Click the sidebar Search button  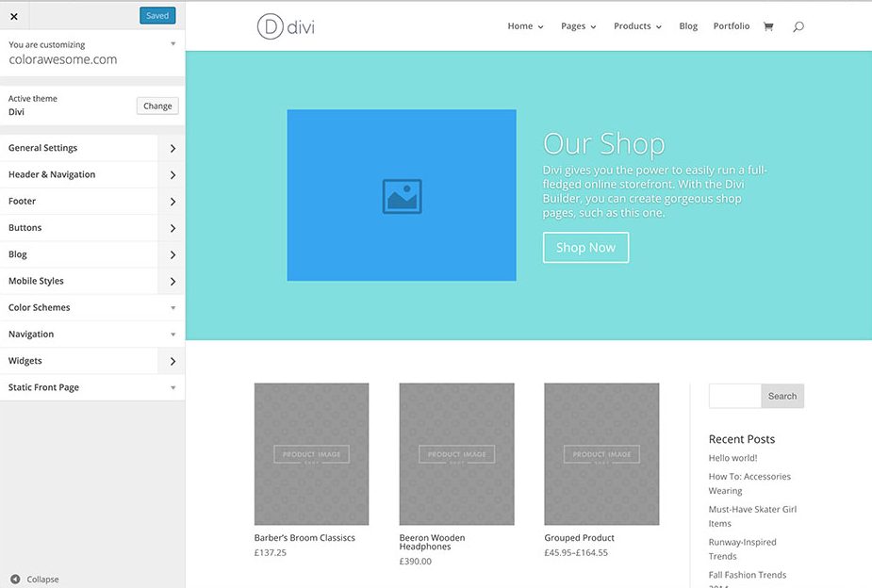coord(782,397)
